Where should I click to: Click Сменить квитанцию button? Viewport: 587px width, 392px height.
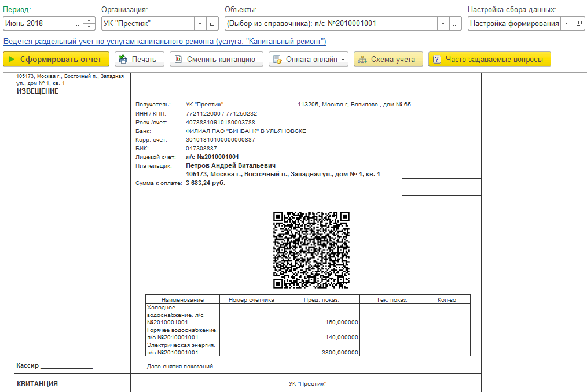tap(217, 59)
